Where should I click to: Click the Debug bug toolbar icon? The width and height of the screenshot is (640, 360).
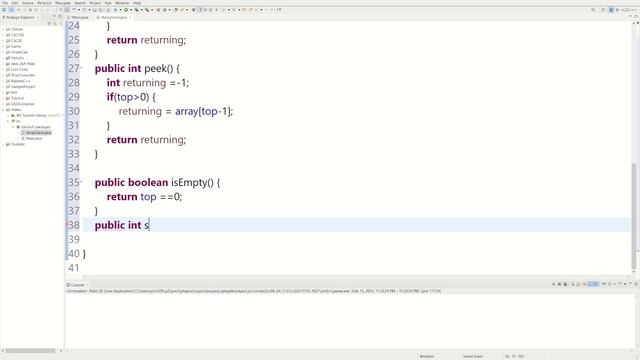pyautogui.click(x=116, y=10)
